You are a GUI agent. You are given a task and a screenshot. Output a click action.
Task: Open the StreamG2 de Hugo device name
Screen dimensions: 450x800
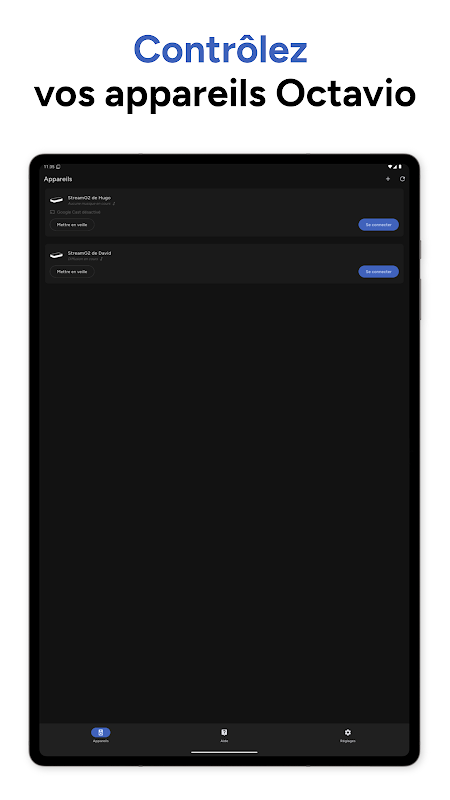coord(89,198)
